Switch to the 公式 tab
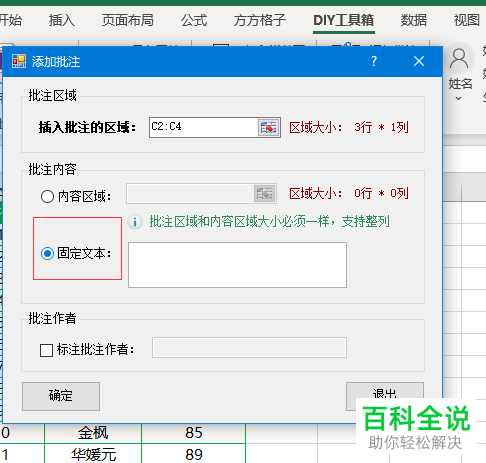Screen dimensions: 486x463 [194, 20]
